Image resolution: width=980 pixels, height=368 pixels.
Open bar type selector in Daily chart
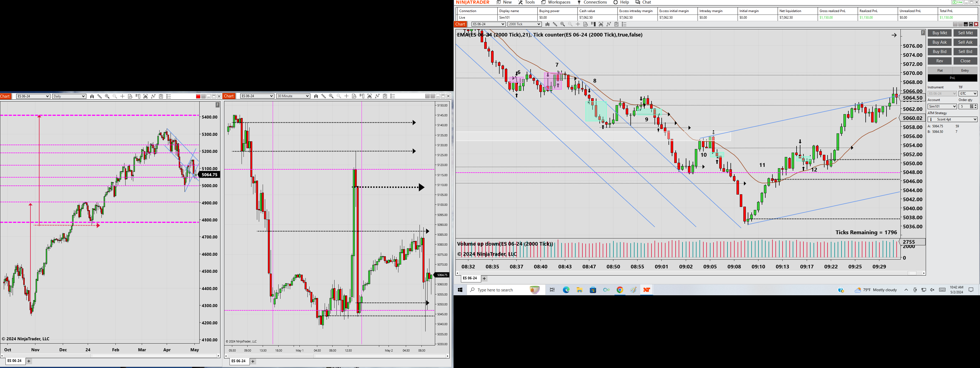92,96
